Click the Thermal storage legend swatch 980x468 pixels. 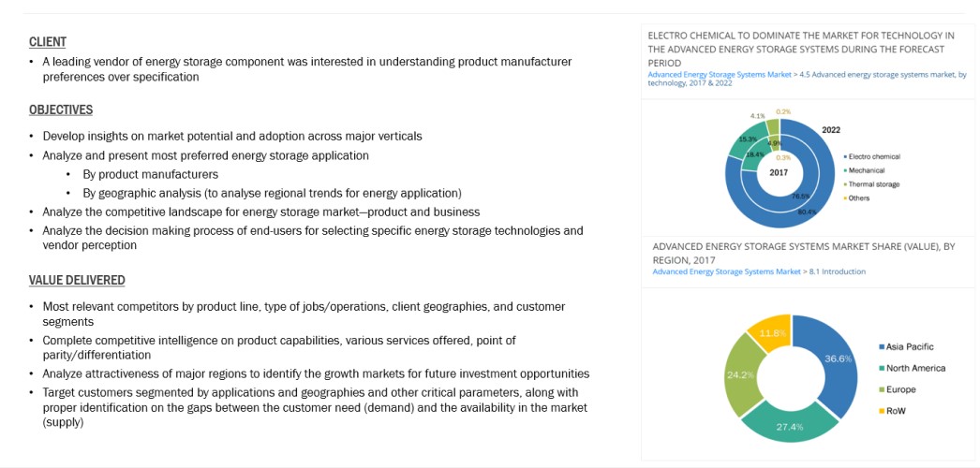846,184
